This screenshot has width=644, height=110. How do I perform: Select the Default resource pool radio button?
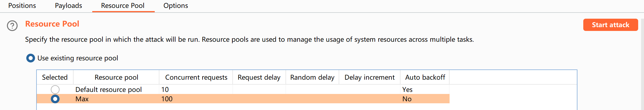click(55, 89)
